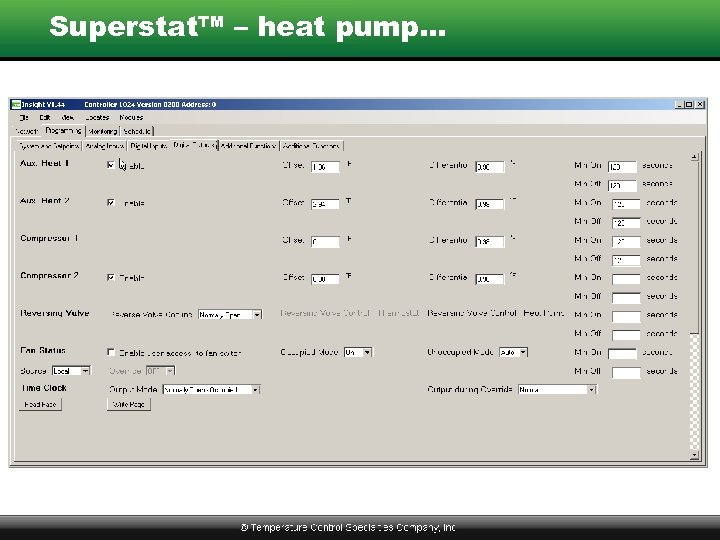Switch to the Schedule tab
This screenshot has height=540, width=720.
(x=137, y=131)
